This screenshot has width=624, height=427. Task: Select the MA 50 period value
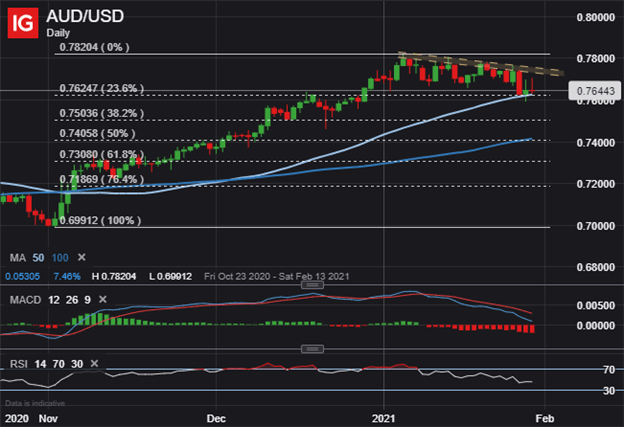(x=38, y=258)
